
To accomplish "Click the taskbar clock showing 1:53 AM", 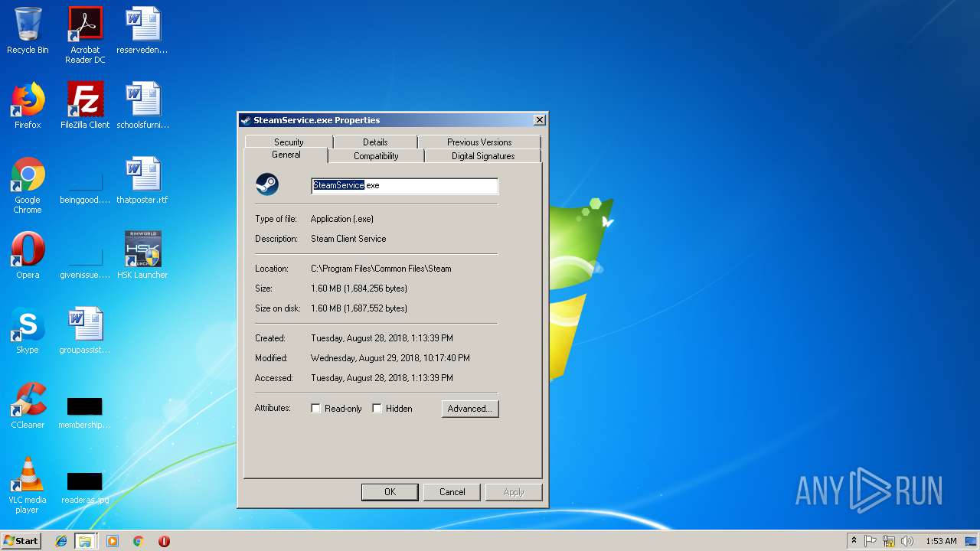I will pos(941,541).
